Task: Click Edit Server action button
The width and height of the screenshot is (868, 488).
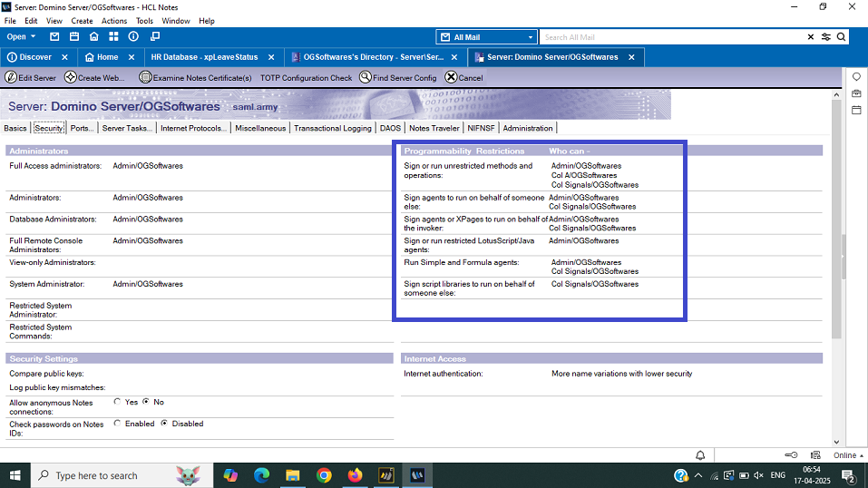Action: coord(31,77)
